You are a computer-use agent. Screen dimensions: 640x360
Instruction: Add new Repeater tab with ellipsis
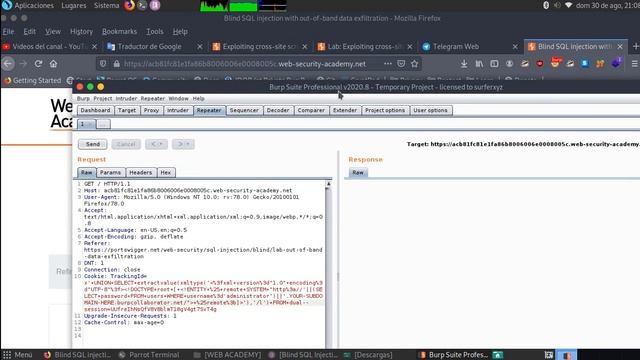click(103, 124)
